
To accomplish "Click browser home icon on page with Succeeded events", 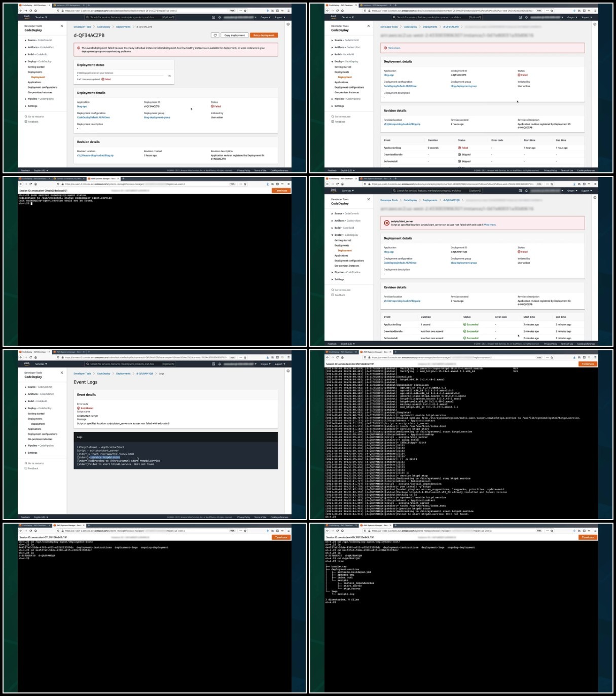I will (342, 184).
